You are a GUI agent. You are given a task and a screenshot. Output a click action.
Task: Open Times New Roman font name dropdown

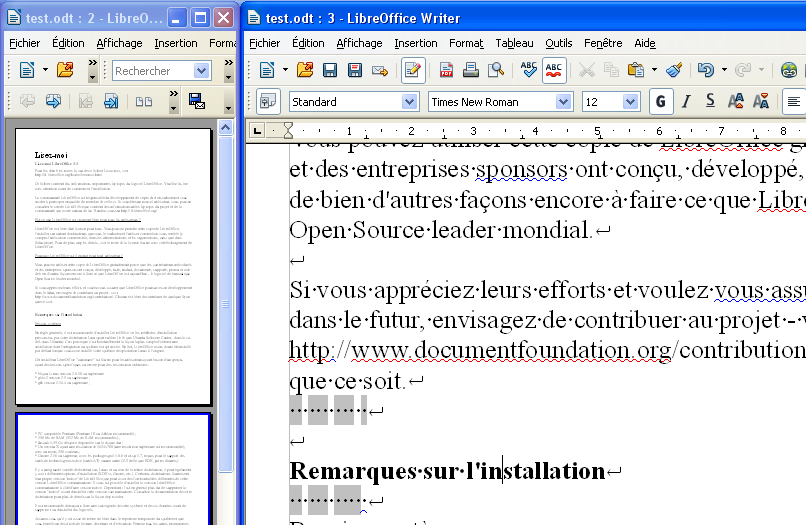(x=563, y=102)
